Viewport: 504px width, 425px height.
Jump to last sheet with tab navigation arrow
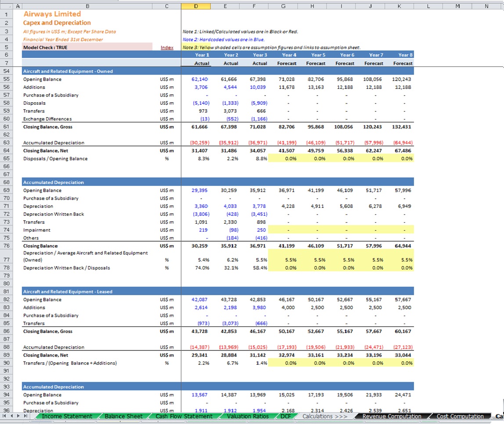point(25,416)
